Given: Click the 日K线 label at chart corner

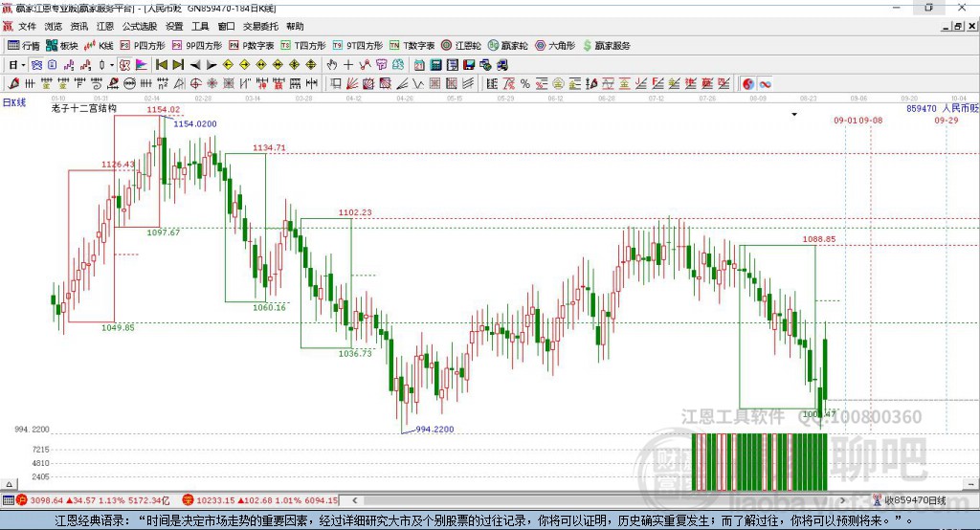Looking at the screenshot, I should coord(14,102).
